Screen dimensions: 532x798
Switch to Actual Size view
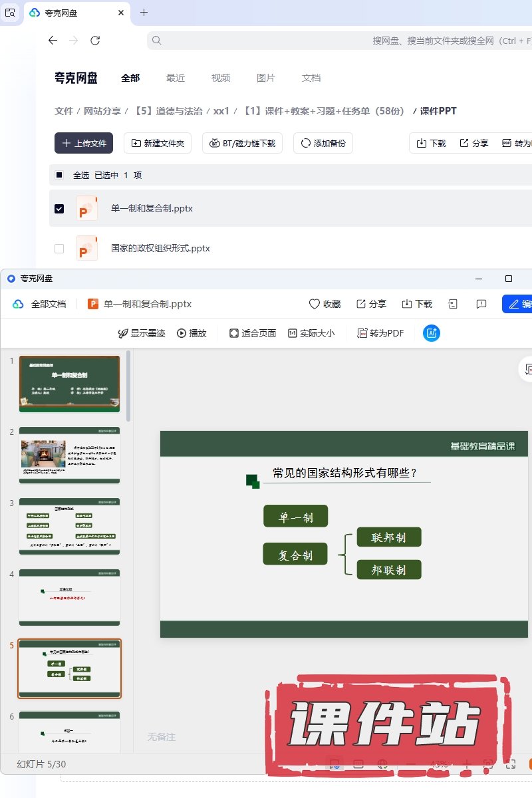coord(311,333)
